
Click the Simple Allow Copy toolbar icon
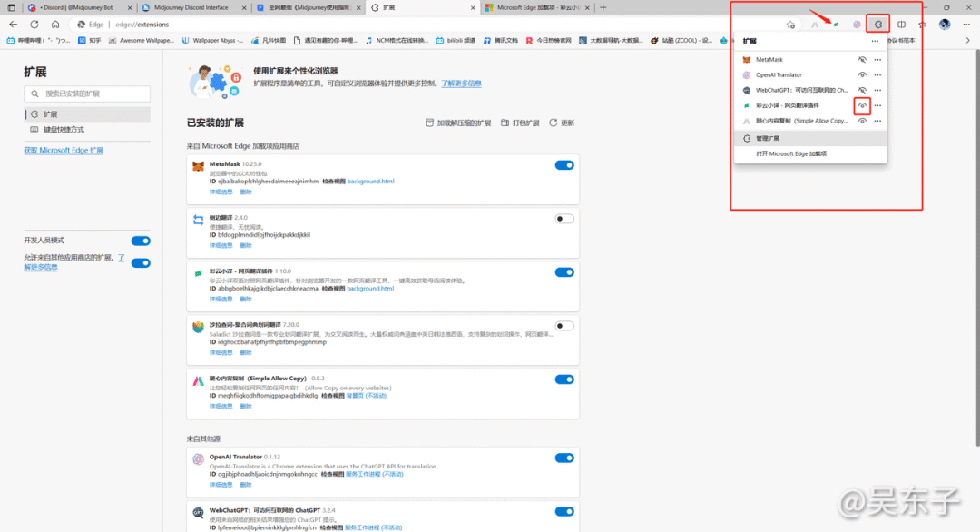click(x=815, y=25)
